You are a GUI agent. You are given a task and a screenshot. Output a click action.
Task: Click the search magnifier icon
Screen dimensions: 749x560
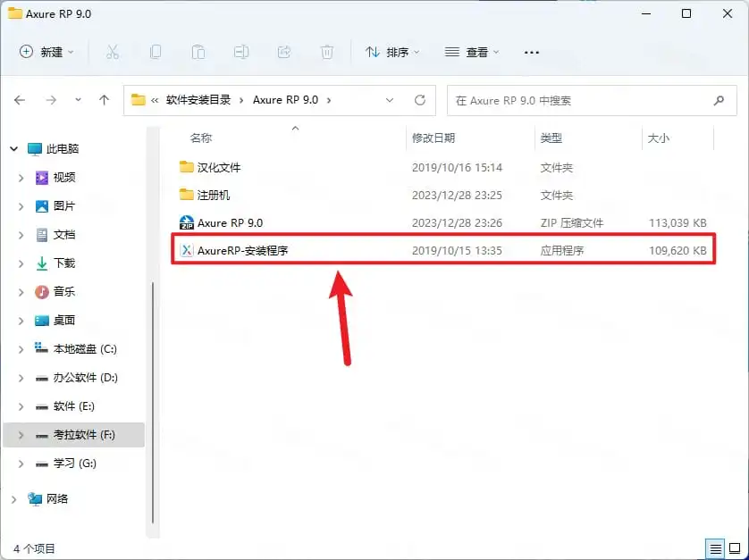[719, 100]
